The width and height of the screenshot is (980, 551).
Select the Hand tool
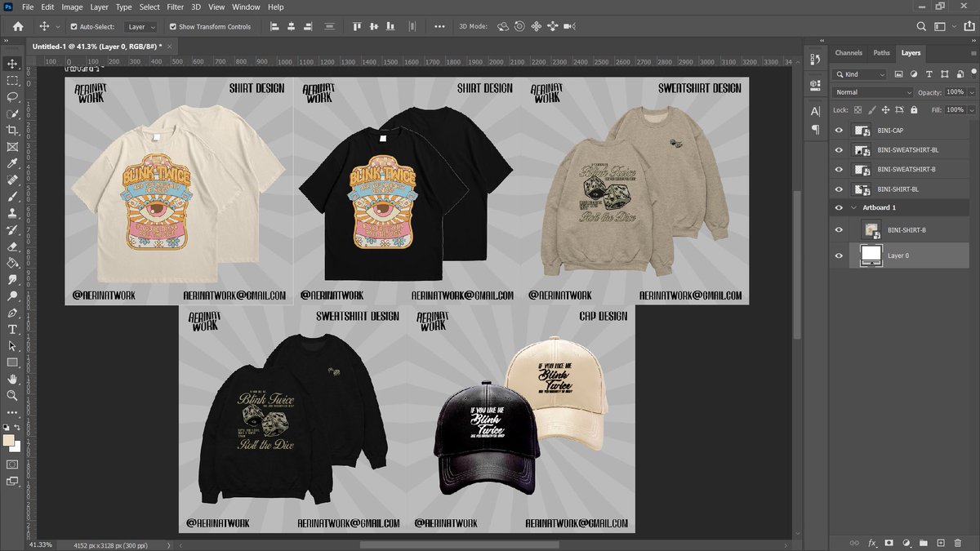click(x=12, y=379)
